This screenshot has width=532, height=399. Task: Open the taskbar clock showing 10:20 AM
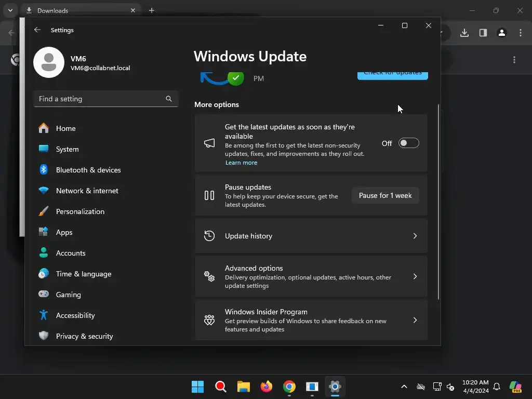click(x=476, y=387)
